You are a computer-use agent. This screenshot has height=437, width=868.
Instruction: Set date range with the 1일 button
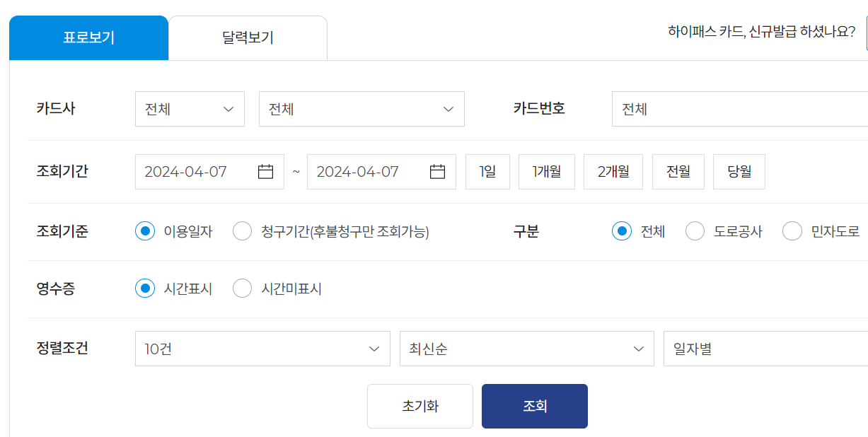pos(487,171)
